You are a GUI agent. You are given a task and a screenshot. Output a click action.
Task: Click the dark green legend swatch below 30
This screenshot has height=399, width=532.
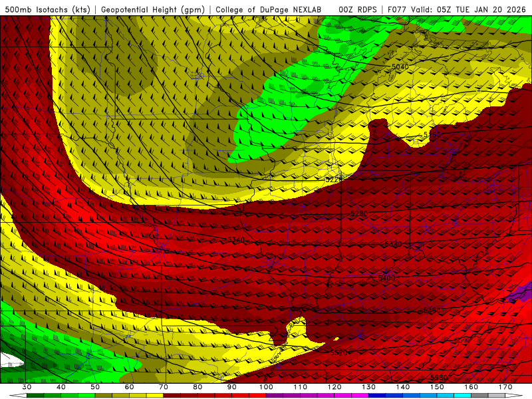35,396
